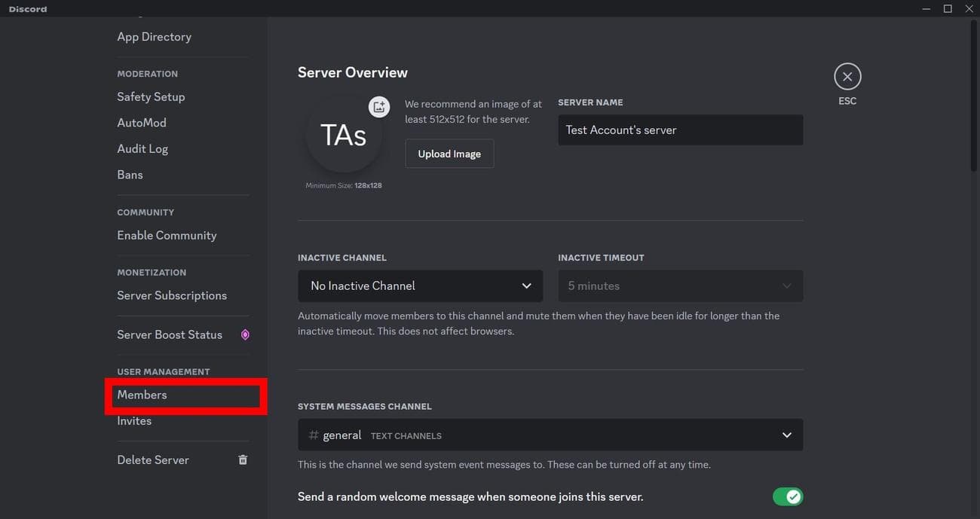Open the Audit Log section
The width and height of the screenshot is (980, 519).
(x=142, y=149)
